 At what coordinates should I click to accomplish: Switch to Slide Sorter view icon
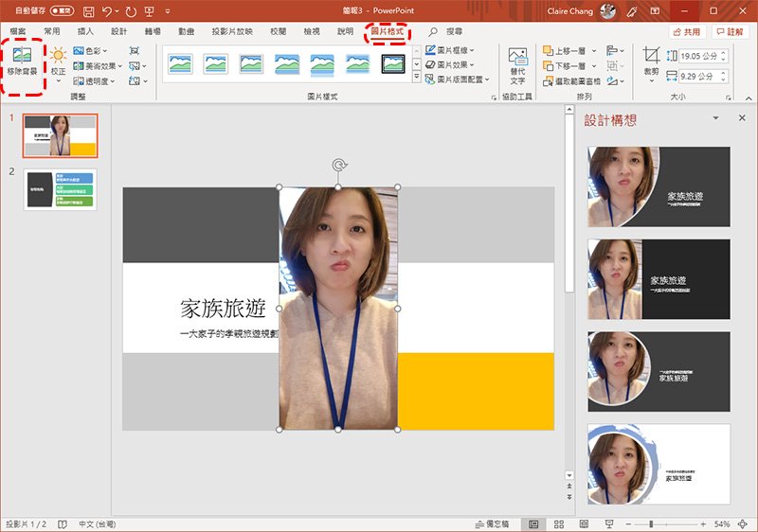[x=557, y=523]
